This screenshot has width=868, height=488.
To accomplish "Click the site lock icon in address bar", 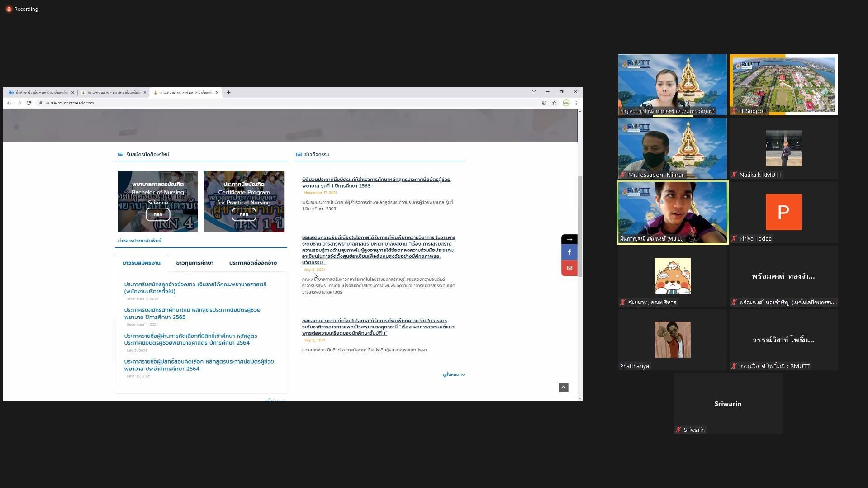I will (x=41, y=103).
